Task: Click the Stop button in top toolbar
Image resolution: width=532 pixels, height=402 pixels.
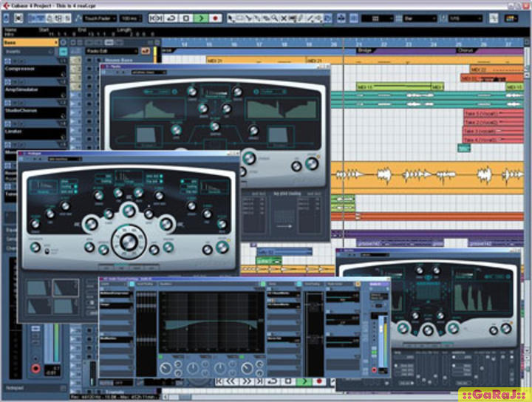Action: [x=186, y=18]
